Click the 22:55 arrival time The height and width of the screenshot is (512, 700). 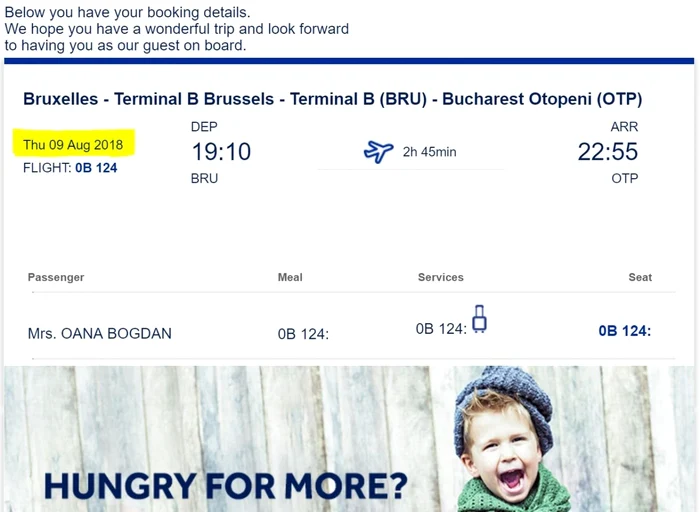click(x=608, y=152)
